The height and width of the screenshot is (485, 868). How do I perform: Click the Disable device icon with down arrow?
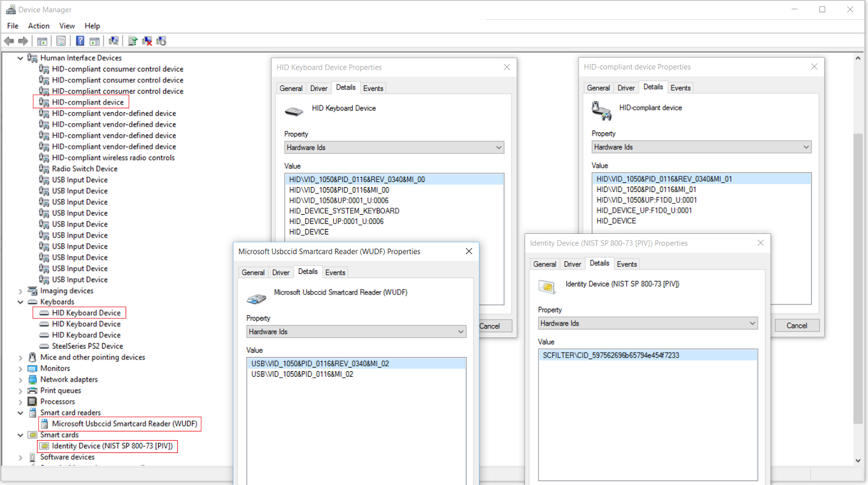point(161,41)
